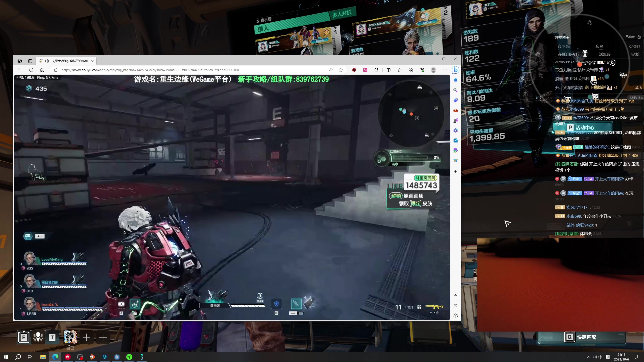This screenshot has width=644, height=362.
Task: Turn on Read aloud in the address bar
Action: coord(331,70)
